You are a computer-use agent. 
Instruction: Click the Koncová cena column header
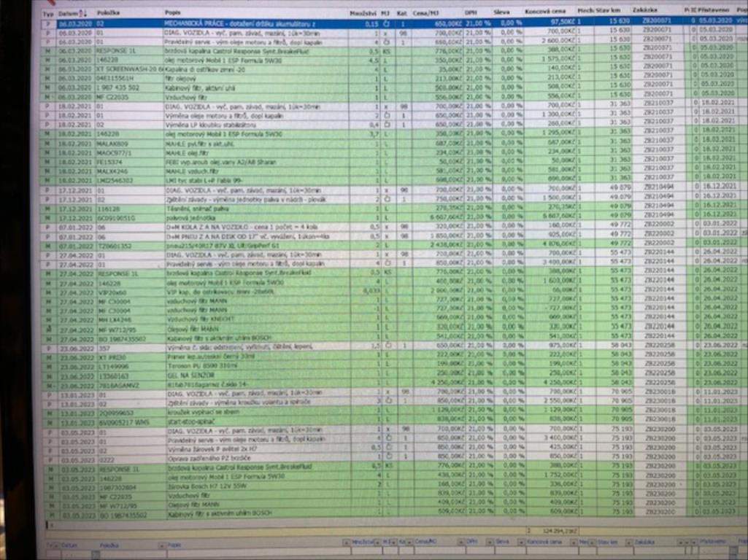[546, 12]
